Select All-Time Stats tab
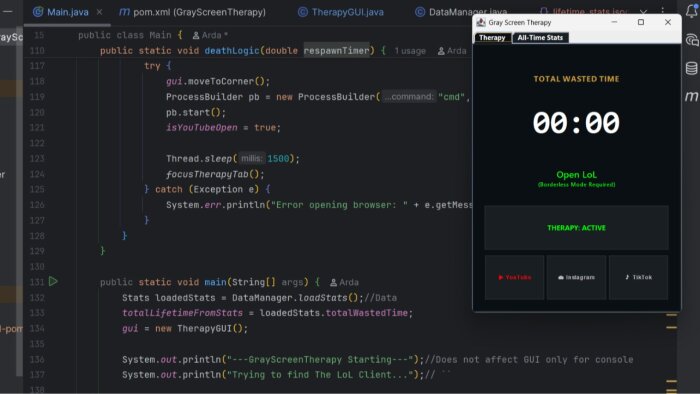The height and width of the screenshot is (394, 700). pos(540,37)
